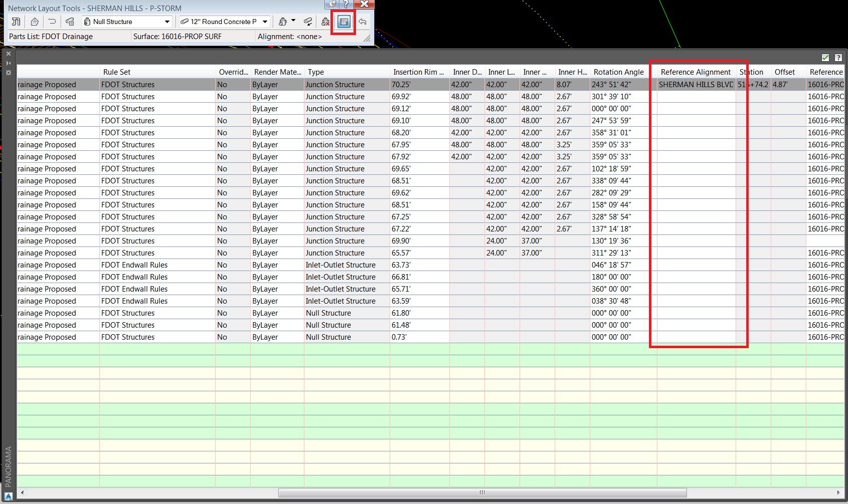Viewport: 848px width, 504px height.
Task: Select the SHERMAN HILLS BLVD reference alignment cell
Action: (695, 84)
